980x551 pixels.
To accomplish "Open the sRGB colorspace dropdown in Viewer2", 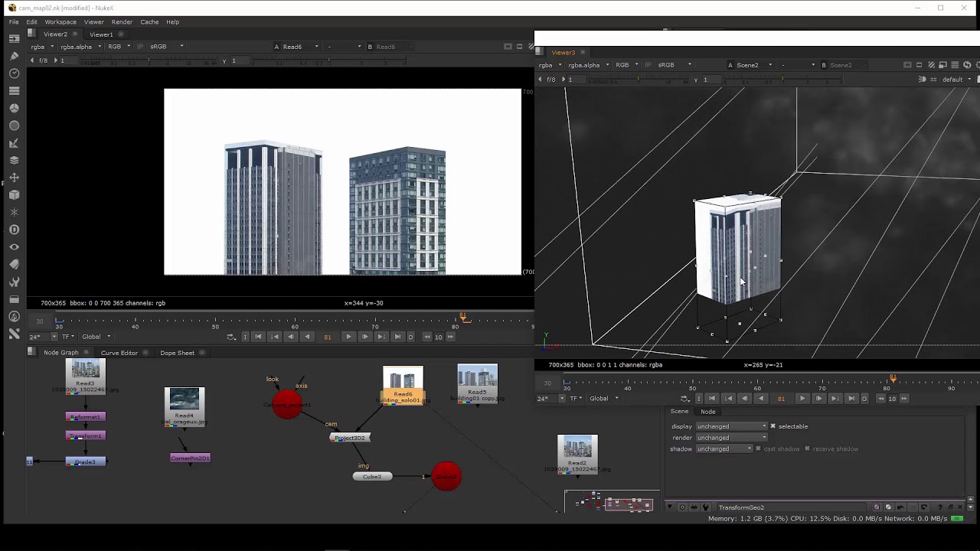I will 166,47.
